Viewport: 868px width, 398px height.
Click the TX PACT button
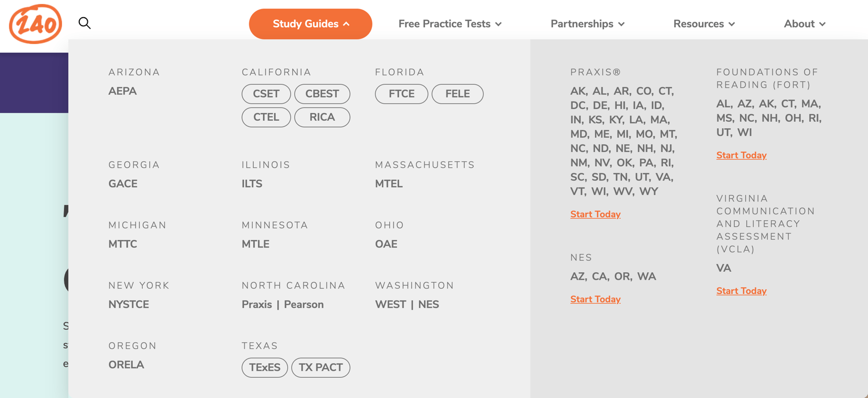coord(320,367)
